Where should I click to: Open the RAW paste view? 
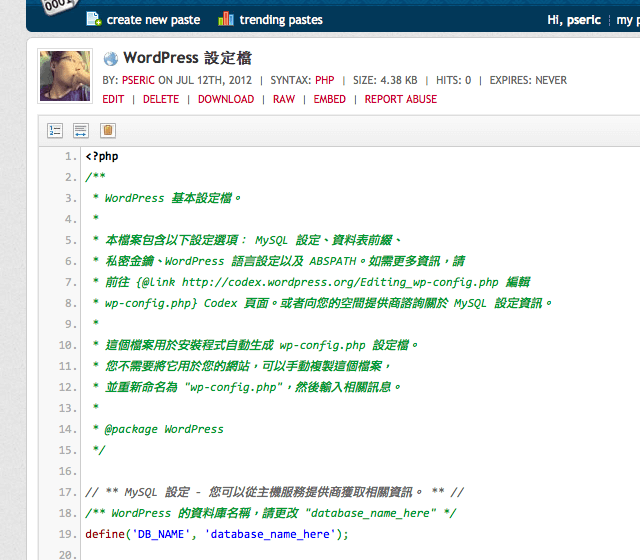(284, 99)
